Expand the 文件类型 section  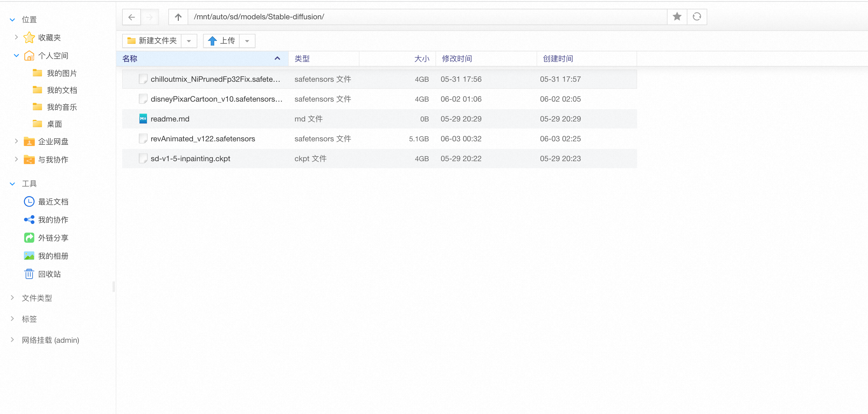13,298
